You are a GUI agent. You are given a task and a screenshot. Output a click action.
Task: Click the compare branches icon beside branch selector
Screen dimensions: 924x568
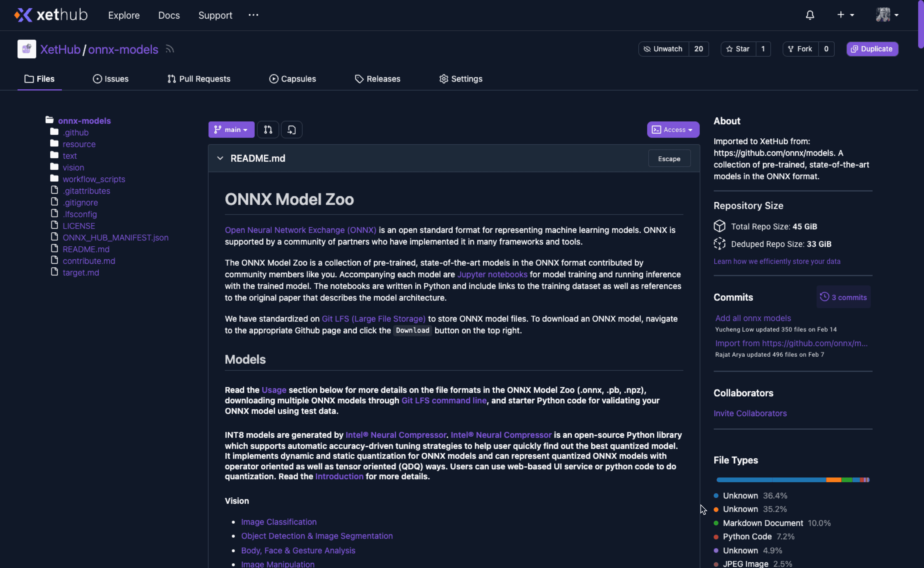[x=268, y=129]
